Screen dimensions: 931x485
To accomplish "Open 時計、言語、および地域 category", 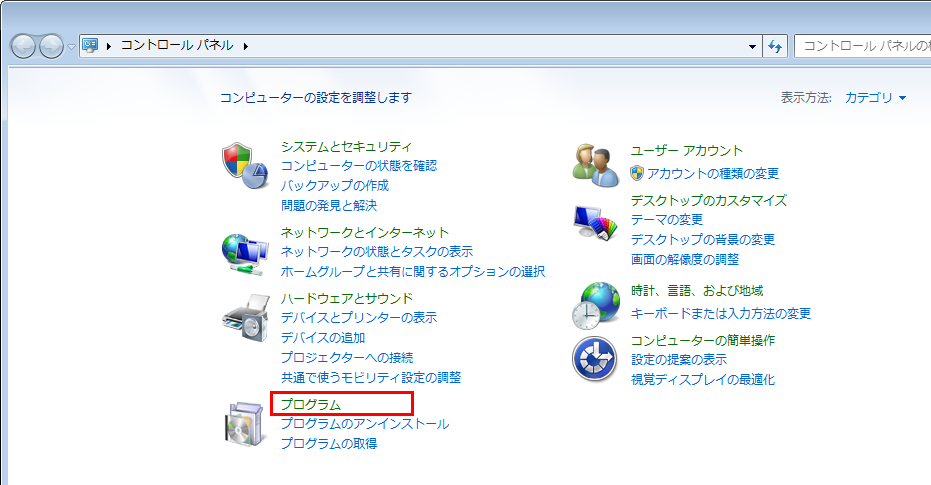I will [697, 290].
